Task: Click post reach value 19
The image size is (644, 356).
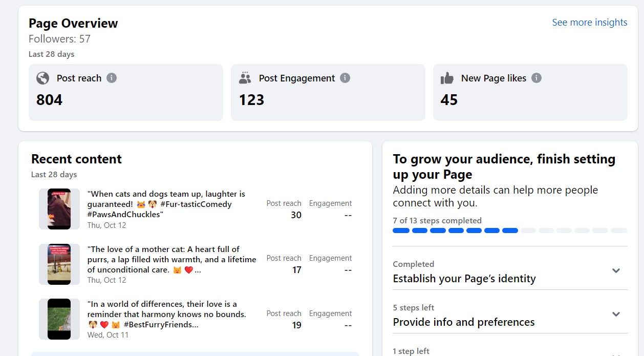Action: point(296,325)
